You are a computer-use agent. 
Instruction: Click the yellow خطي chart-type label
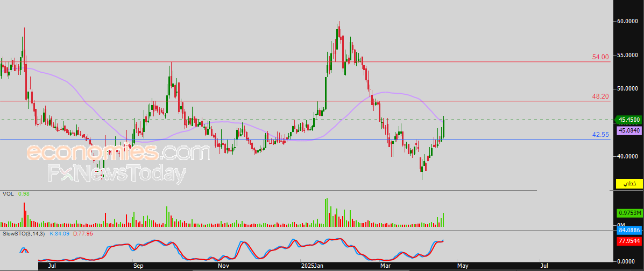[x=630, y=183]
